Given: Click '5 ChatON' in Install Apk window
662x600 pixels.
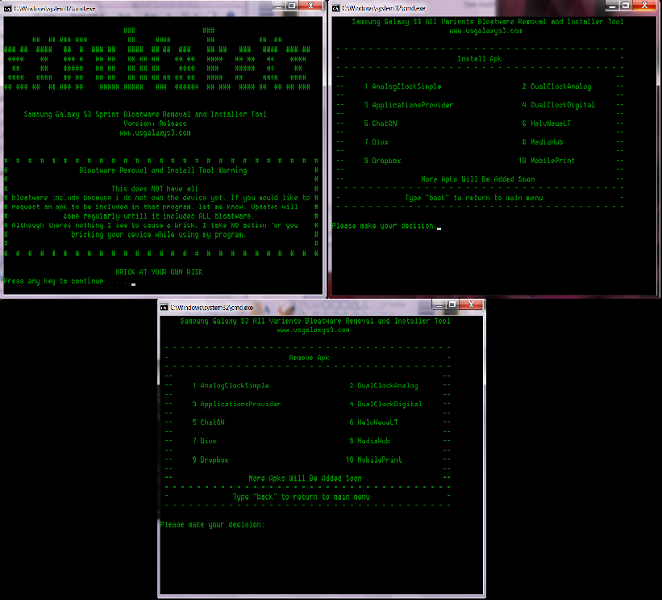Looking at the screenshot, I should 380,124.
